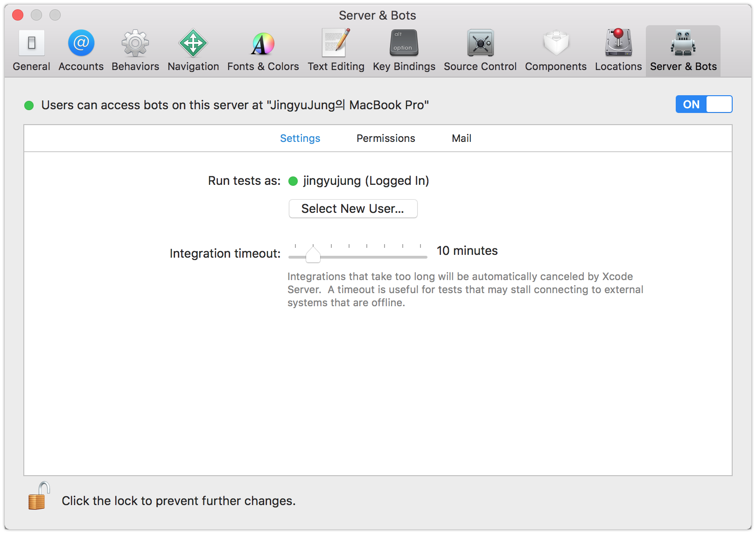The image size is (756, 534).
Task: Open the Fonts & Colors pane
Action: click(x=263, y=50)
